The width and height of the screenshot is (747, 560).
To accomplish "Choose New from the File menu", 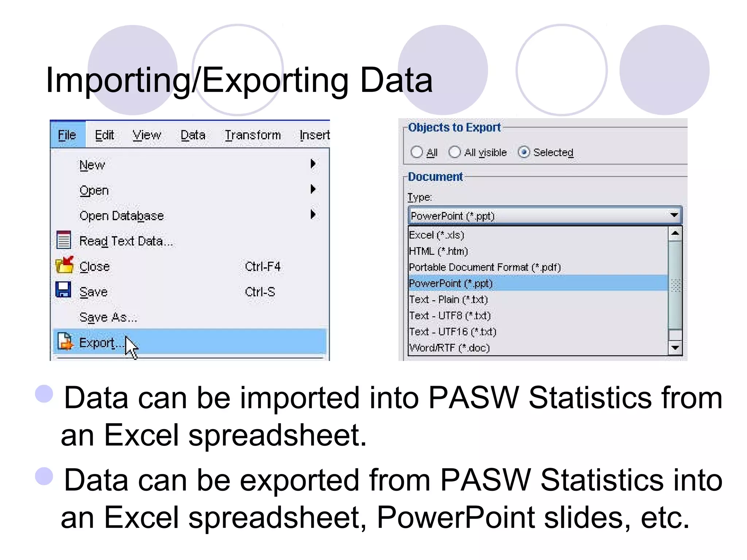I will [190, 165].
